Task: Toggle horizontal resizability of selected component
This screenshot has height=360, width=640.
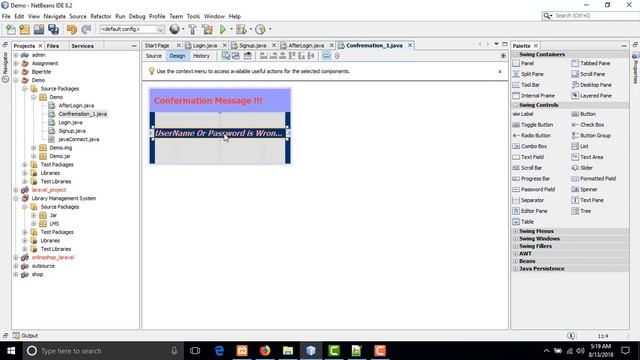Action: click(327, 56)
